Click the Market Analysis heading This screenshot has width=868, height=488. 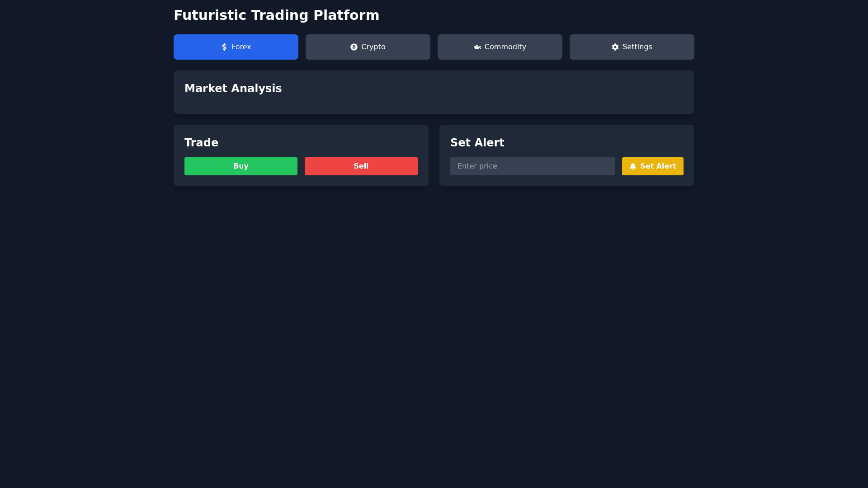coord(233,89)
